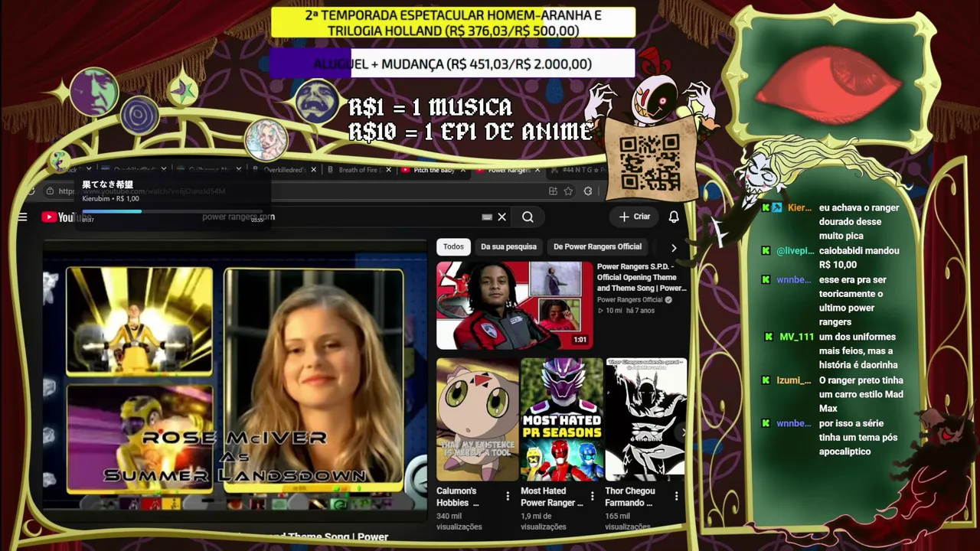Image resolution: width=980 pixels, height=551 pixels.
Task: Open options menu for Thor Chegou Farmando short
Action: pos(676,497)
